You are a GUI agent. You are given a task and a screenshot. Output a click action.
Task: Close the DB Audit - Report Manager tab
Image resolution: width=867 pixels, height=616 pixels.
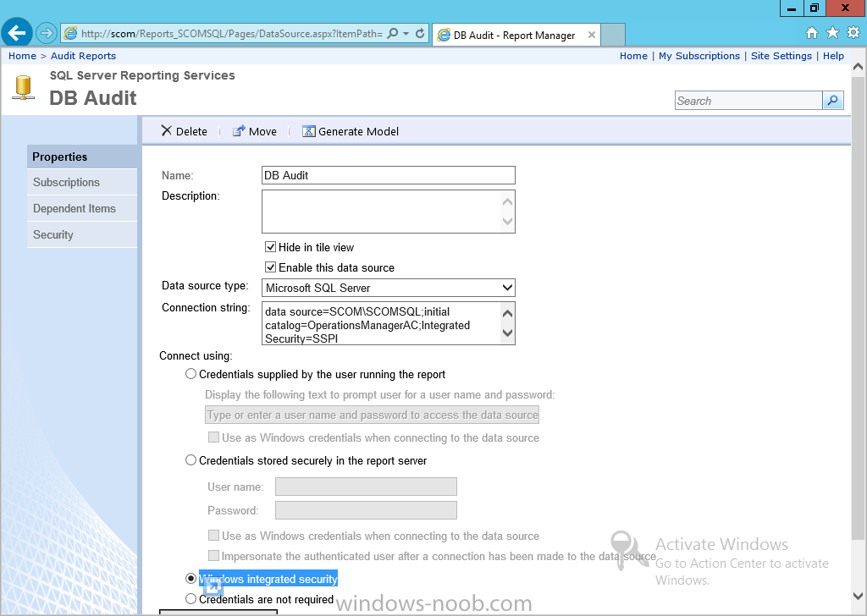click(x=592, y=35)
